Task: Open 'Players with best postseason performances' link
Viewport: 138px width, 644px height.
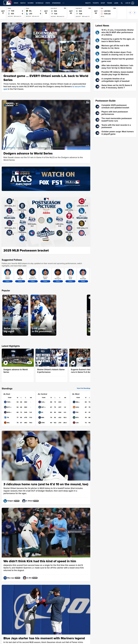Action: (x=115, y=113)
